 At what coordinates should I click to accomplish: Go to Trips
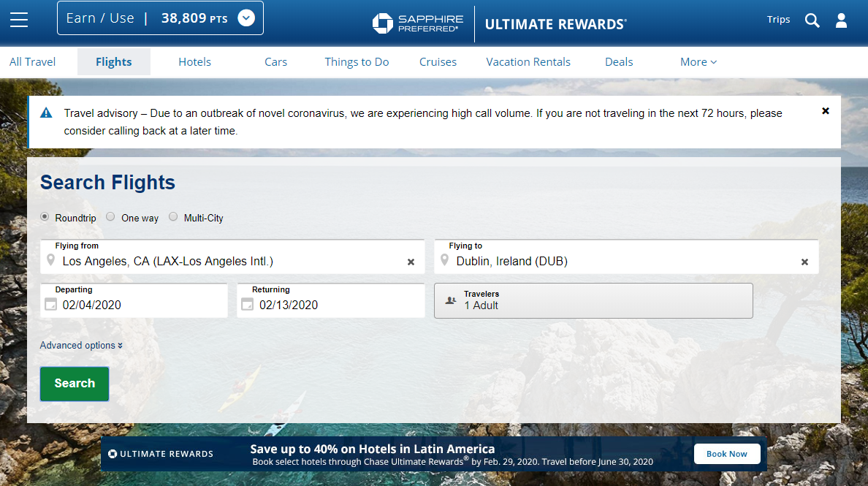(778, 20)
